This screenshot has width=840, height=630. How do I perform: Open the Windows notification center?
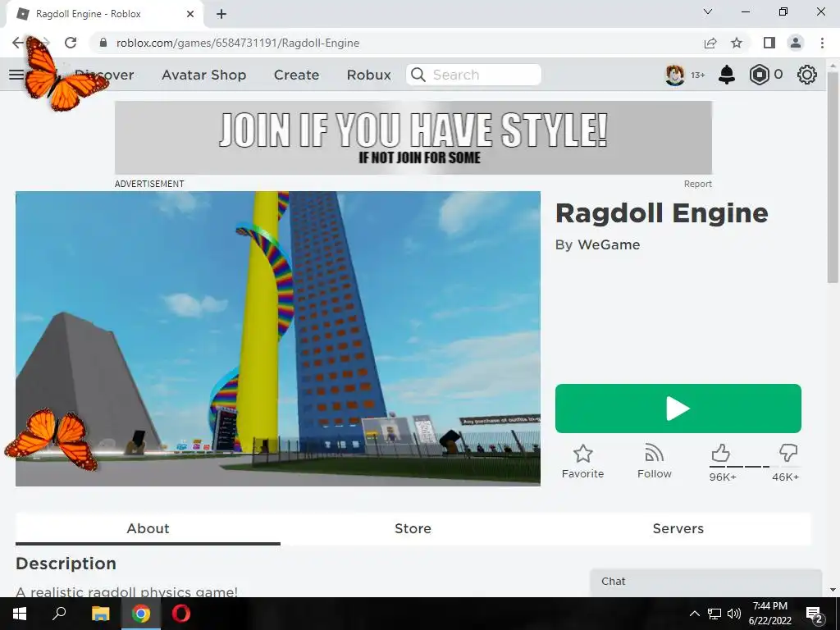point(815,614)
